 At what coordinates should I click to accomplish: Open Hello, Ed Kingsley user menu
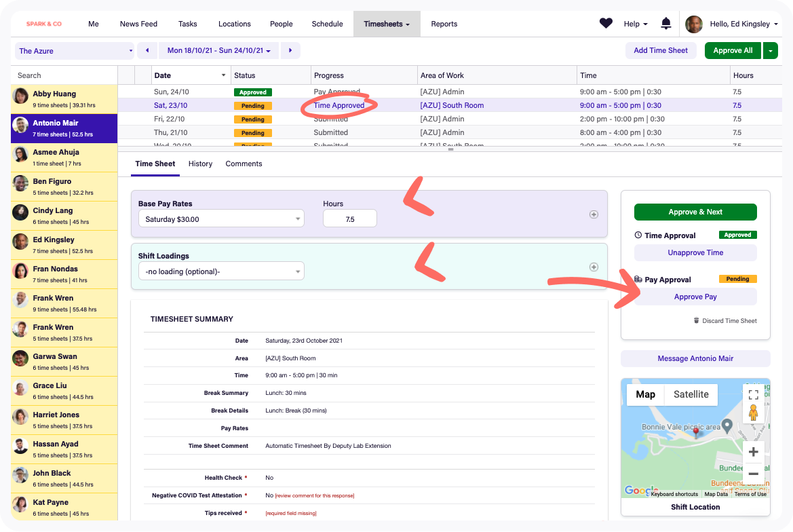point(743,24)
